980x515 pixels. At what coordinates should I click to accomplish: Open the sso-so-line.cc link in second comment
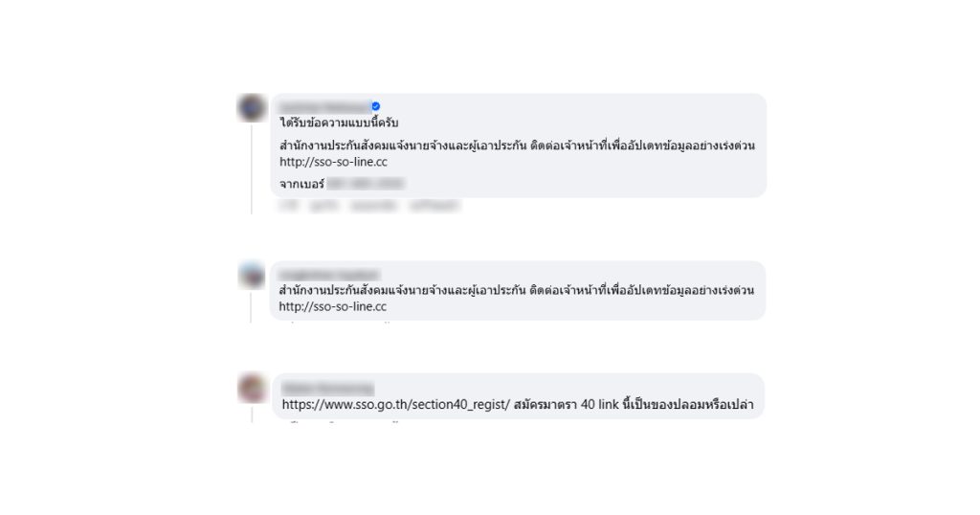tap(332, 307)
